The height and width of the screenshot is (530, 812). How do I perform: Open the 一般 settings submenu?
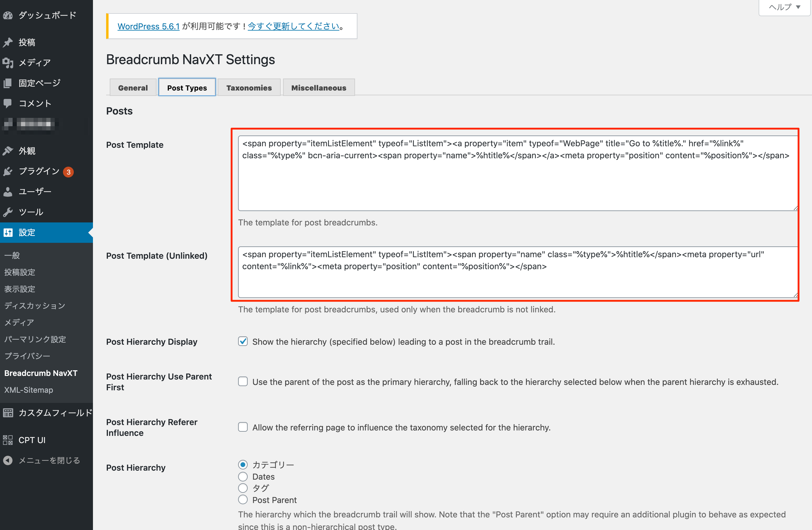point(12,255)
